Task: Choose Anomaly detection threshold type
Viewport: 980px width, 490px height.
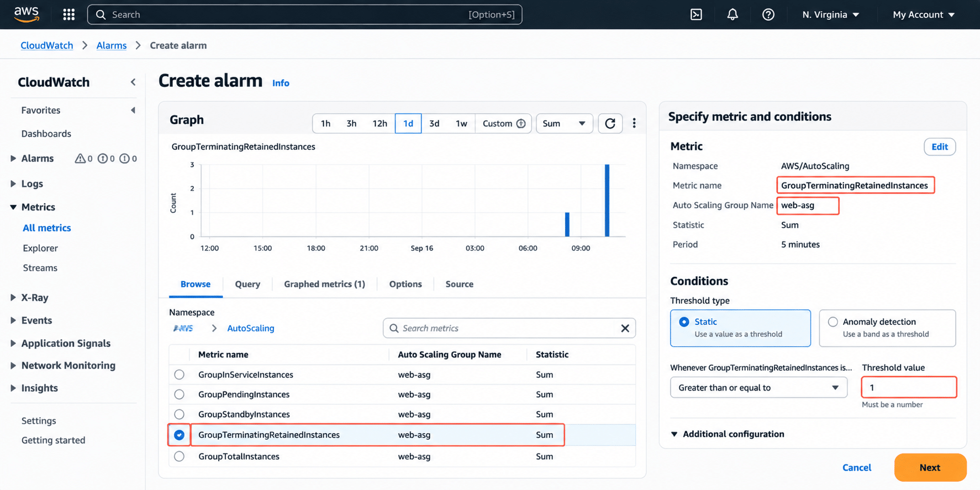Action: pos(887,328)
